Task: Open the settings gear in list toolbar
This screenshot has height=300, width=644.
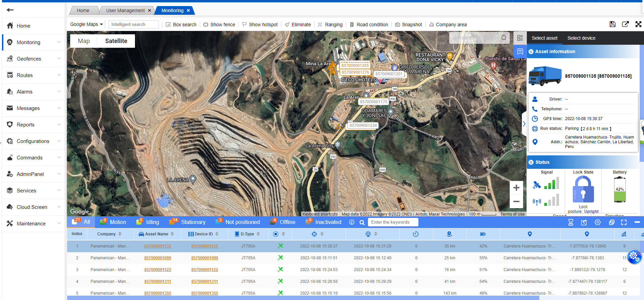Action: pyautogui.click(x=597, y=222)
